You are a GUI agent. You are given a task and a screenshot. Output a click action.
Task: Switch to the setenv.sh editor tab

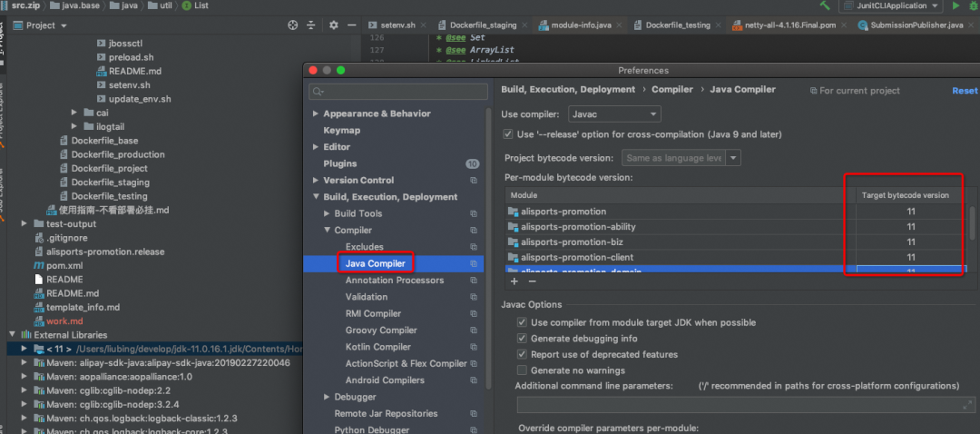tap(397, 25)
